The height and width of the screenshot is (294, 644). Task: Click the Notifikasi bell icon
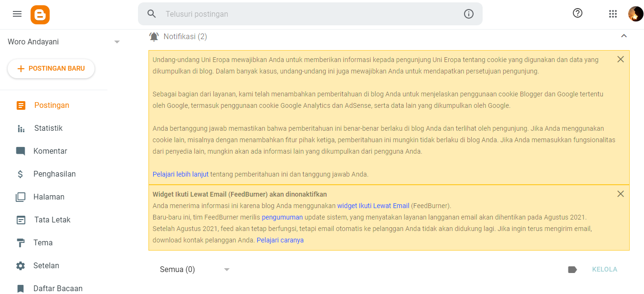pos(154,37)
